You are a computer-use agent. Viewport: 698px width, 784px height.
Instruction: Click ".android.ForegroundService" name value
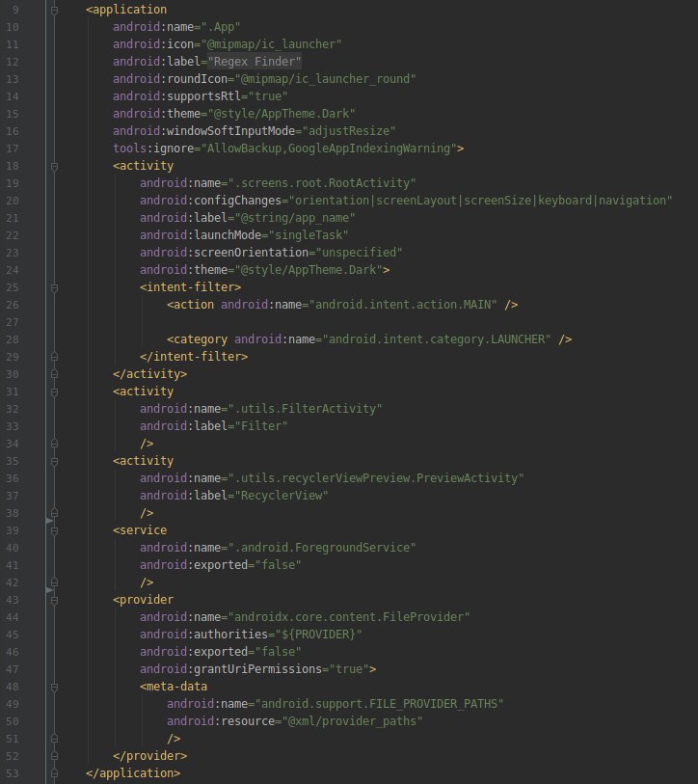click(x=322, y=548)
